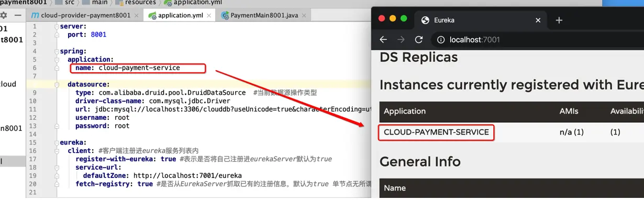
Task: Collapse the client block fold marker
Action: [x=57, y=151]
